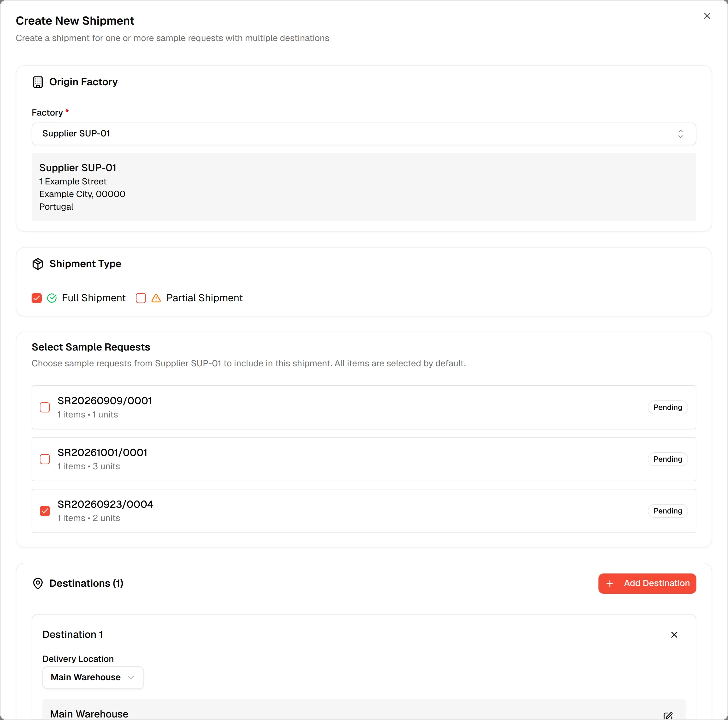Click the Shipment Type package icon
This screenshot has height=720, width=728.
point(38,264)
